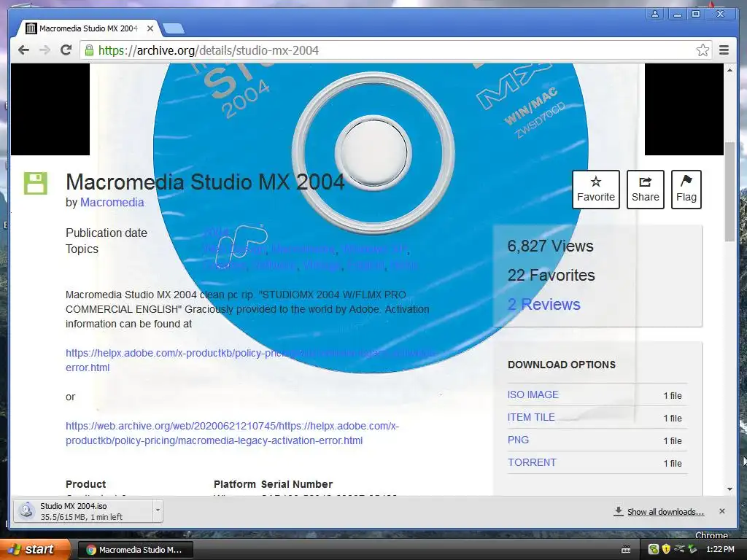747x560 pixels.
Task: Click the vertical scrollbar thumb
Action: [x=729, y=192]
